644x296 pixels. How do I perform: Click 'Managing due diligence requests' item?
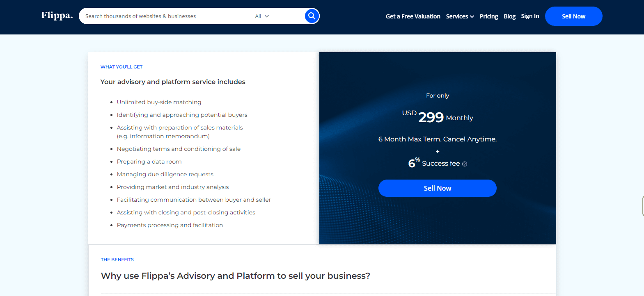click(x=165, y=174)
